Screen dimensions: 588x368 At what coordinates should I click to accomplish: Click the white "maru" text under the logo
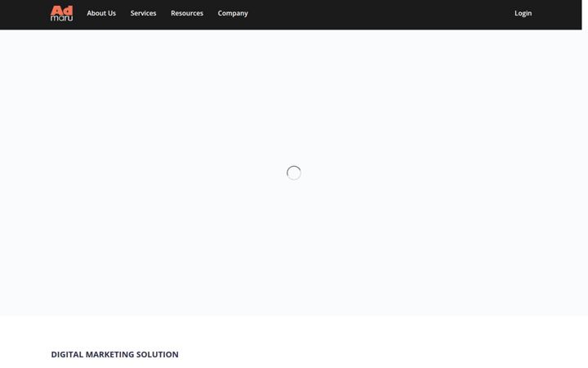62,18
